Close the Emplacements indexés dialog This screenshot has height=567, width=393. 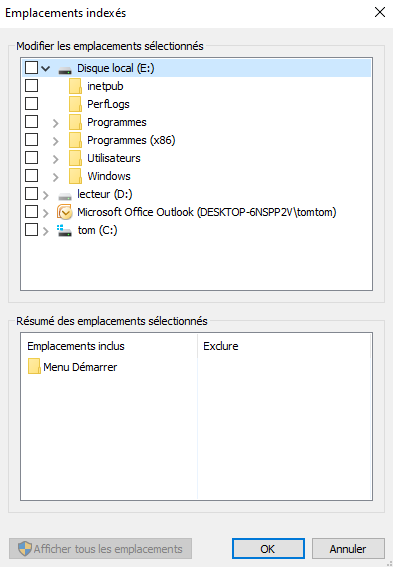(380, 12)
